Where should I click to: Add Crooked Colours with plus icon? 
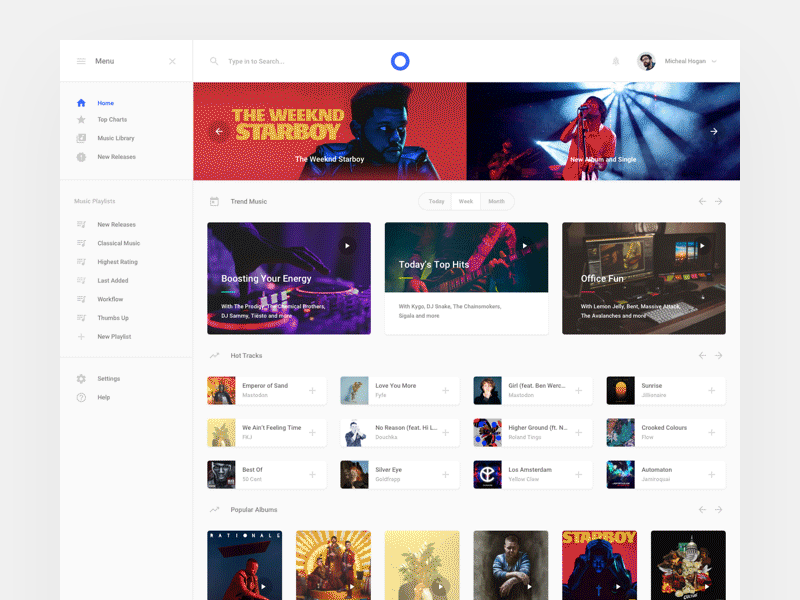pos(712,433)
